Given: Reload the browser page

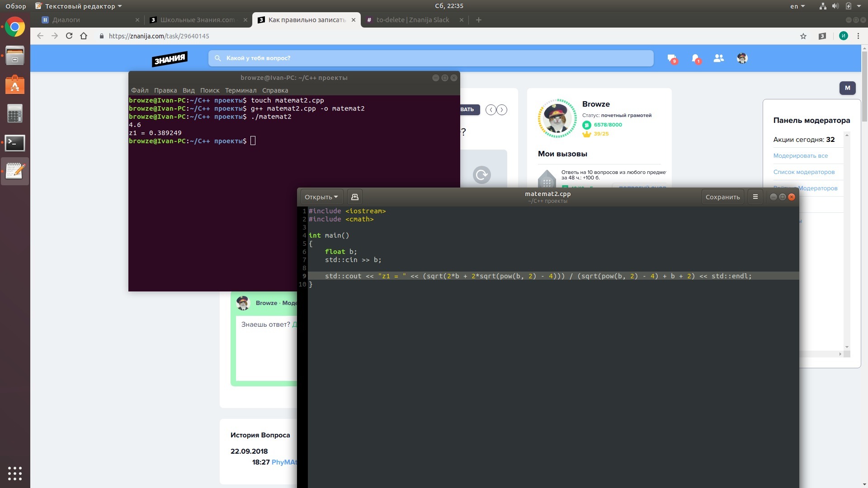Looking at the screenshot, I should click(x=69, y=36).
